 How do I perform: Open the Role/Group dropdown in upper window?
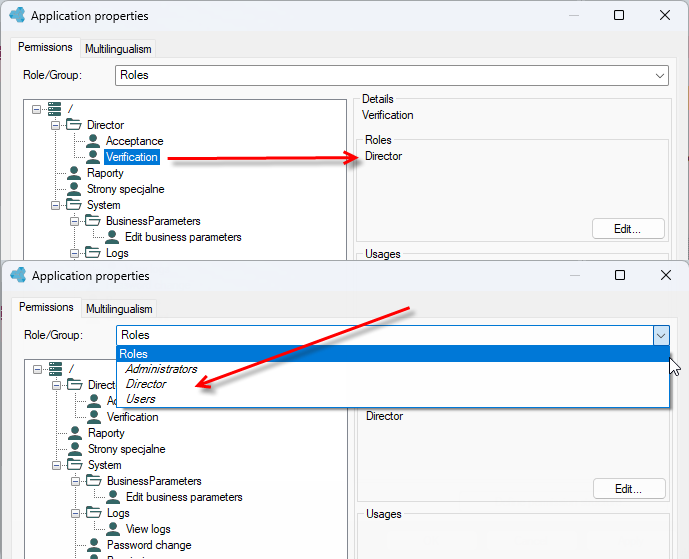pyautogui.click(x=660, y=76)
